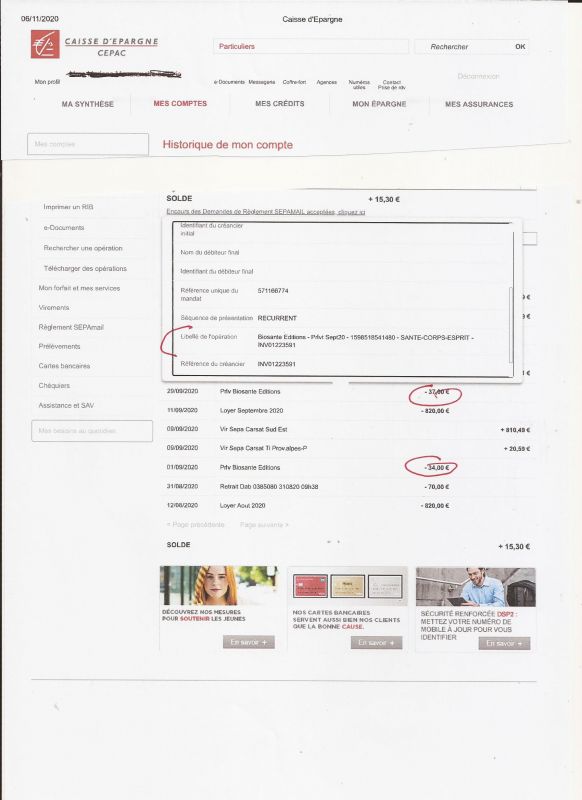Open Numéros utiles shortcut
Viewport: 582px width, 800px height.
359,85
